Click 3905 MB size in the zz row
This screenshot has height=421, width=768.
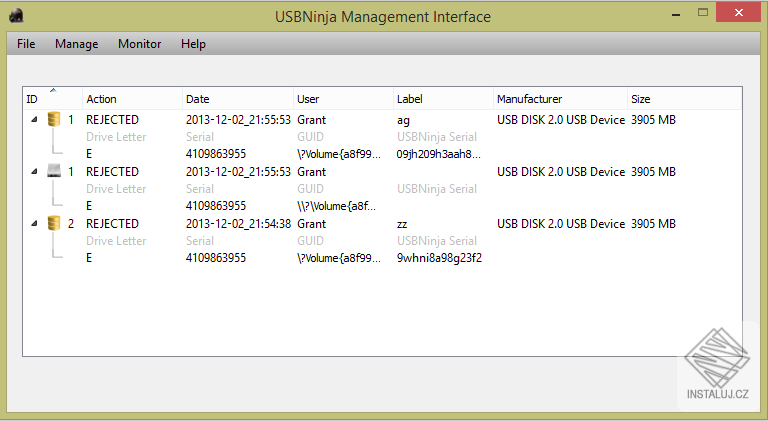[653, 224]
